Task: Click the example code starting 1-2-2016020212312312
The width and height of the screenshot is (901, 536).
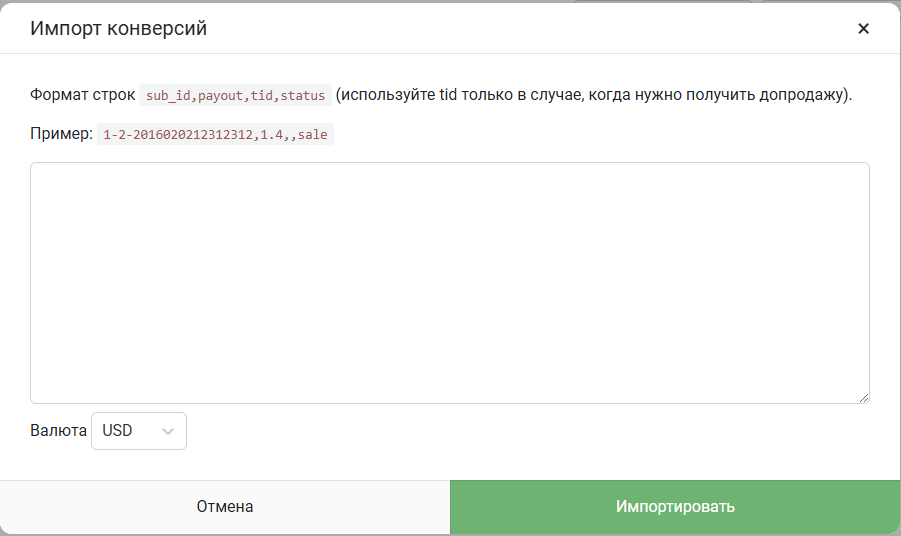Action: [215, 134]
